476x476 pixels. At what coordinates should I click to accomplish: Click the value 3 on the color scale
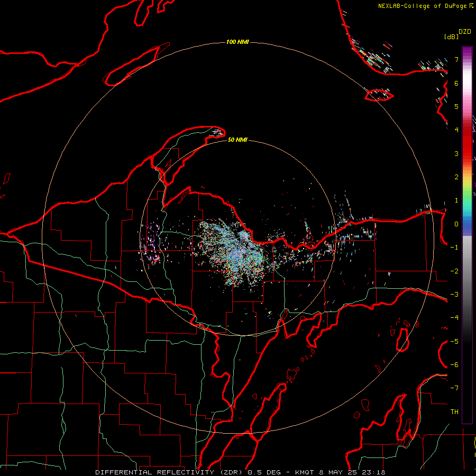pos(456,153)
